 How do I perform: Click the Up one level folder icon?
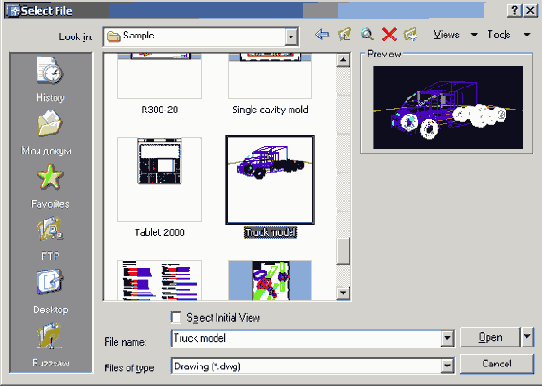point(345,34)
